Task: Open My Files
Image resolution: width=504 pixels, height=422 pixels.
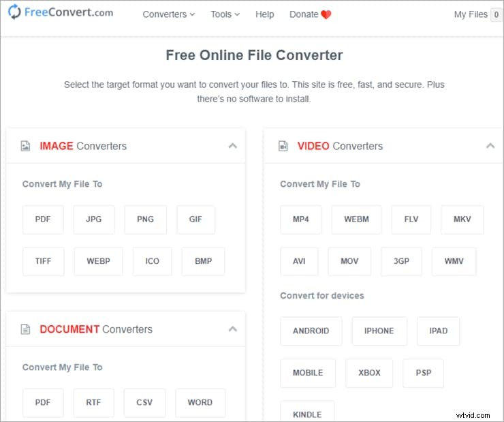Action: coord(471,14)
